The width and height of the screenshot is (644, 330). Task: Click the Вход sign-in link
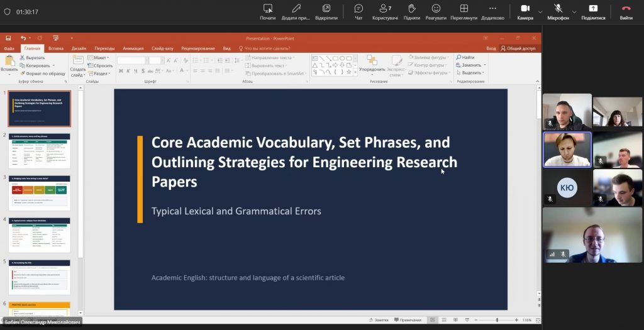491,48
